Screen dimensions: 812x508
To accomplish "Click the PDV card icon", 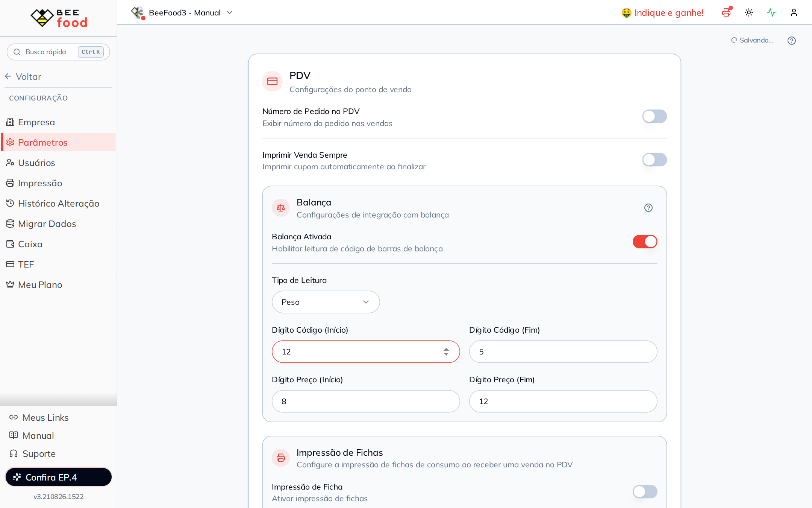I will tap(272, 81).
